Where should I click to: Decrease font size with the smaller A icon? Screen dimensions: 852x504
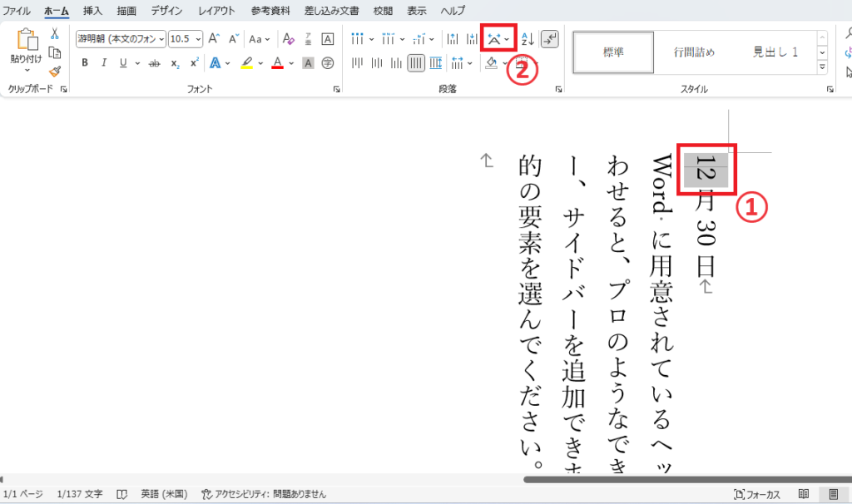pyautogui.click(x=234, y=38)
